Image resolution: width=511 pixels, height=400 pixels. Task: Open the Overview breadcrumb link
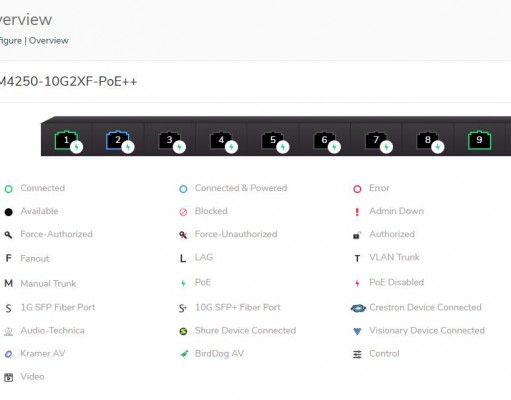[49, 41]
